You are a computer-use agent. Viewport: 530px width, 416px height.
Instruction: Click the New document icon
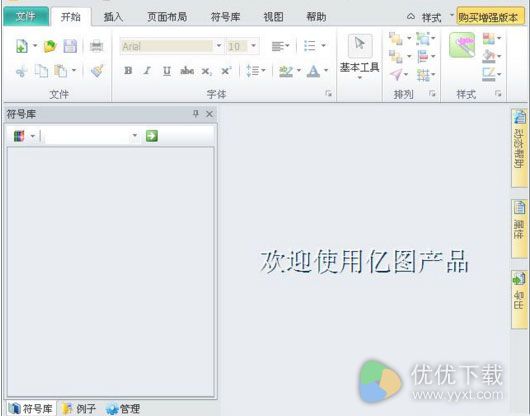point(22,46)
